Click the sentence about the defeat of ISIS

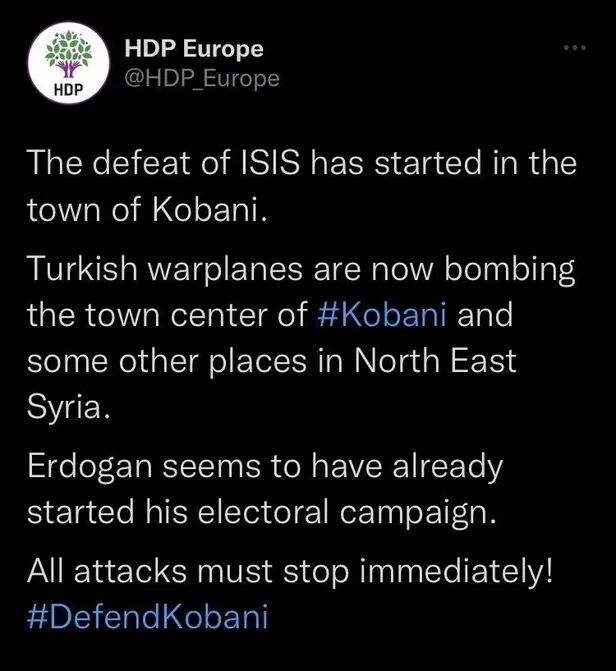(x=301, y=163)
